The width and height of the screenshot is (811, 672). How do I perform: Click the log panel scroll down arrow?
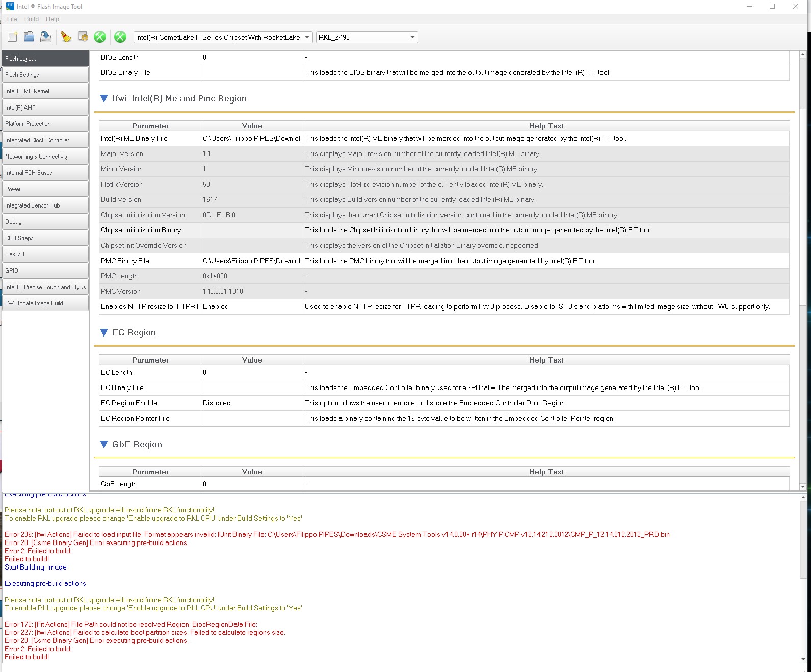803,659
